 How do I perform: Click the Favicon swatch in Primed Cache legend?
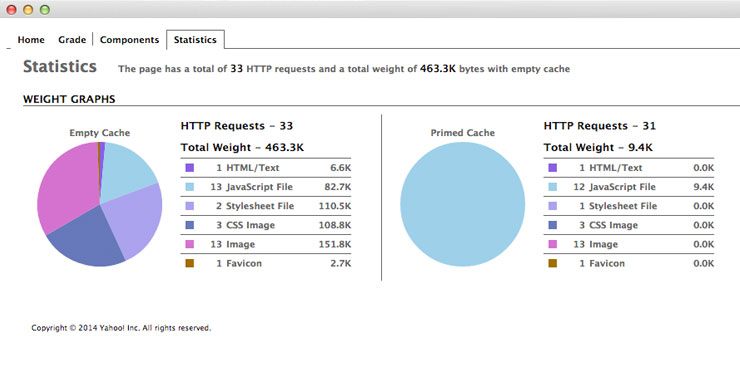553,263
